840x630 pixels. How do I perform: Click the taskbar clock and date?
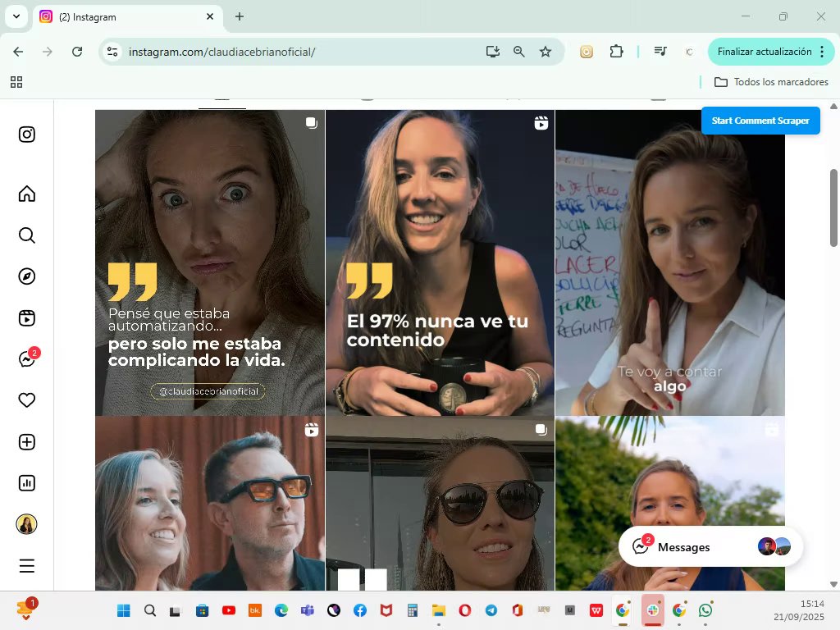(799, 610)
